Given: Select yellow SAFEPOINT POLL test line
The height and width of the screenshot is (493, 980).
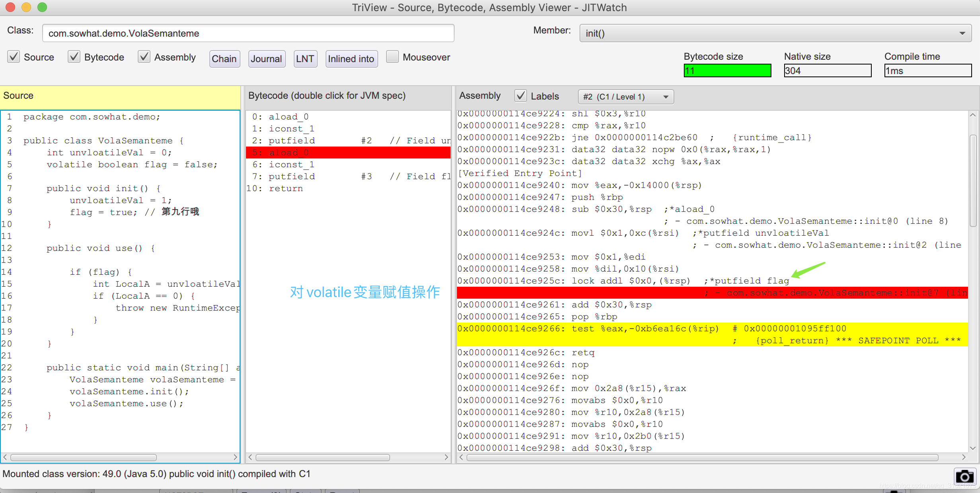Looking at the screenshot, I should tap(713, 335).
